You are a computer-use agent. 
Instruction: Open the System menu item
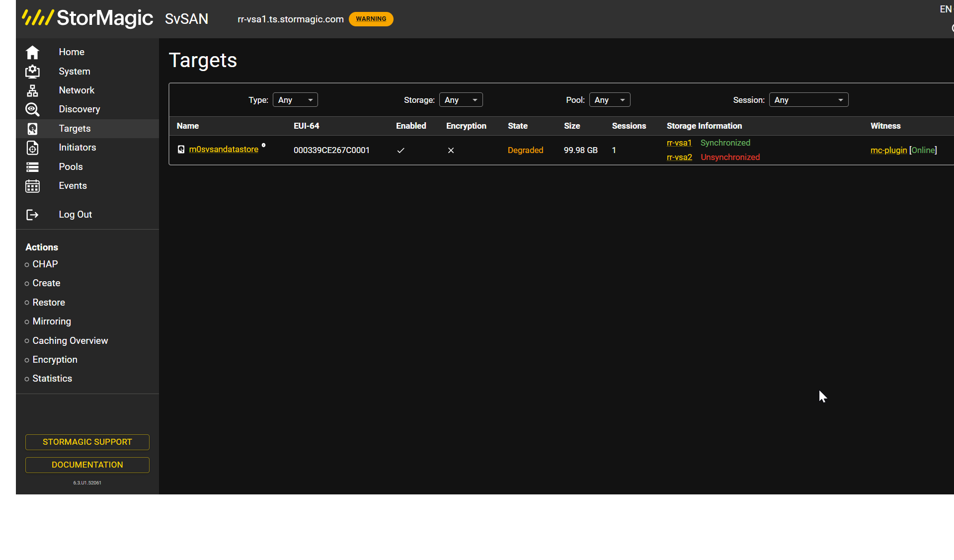[x=75, y=72]
